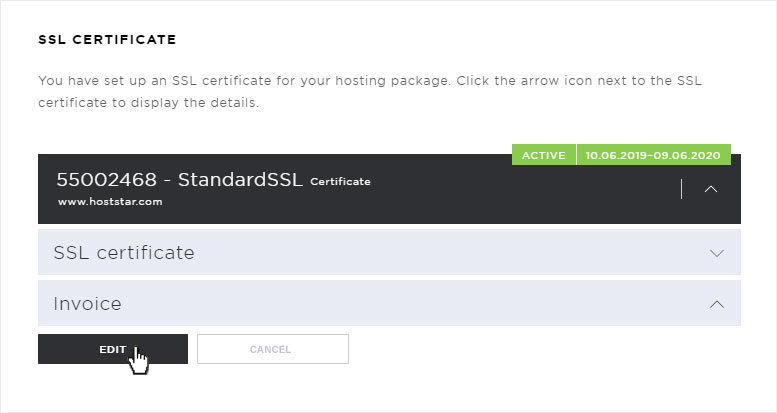Click the CANCEL button

[x=273, y=349]
